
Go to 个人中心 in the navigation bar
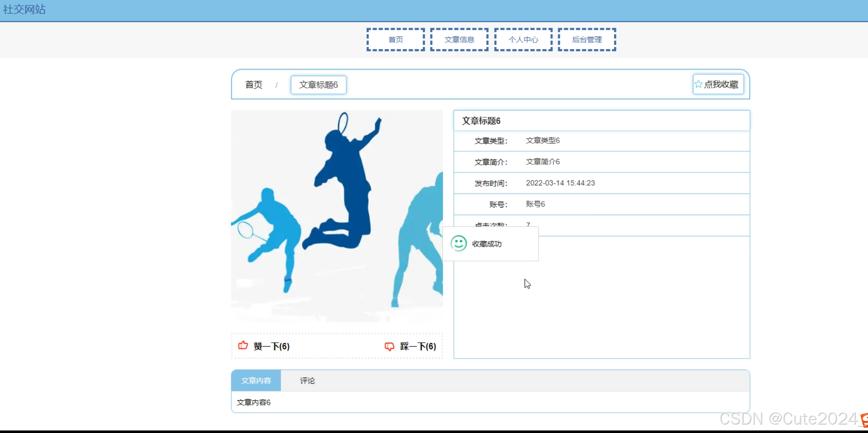pyautogui.click(x=523, y=40)
